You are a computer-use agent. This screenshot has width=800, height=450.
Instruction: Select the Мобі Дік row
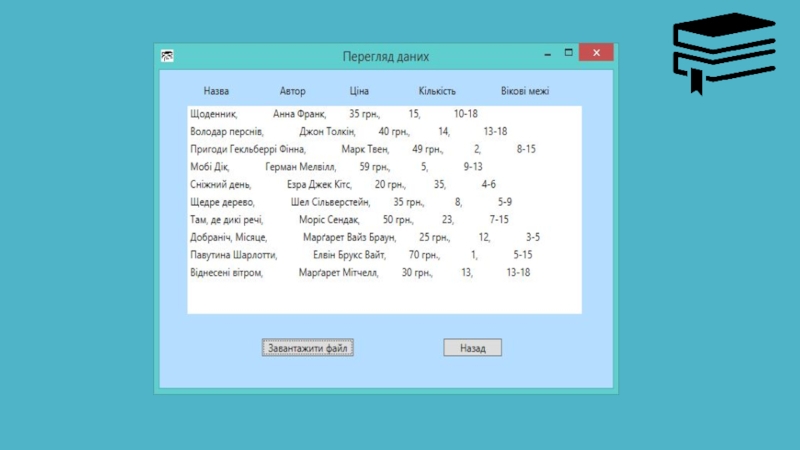tap(384, 167)
